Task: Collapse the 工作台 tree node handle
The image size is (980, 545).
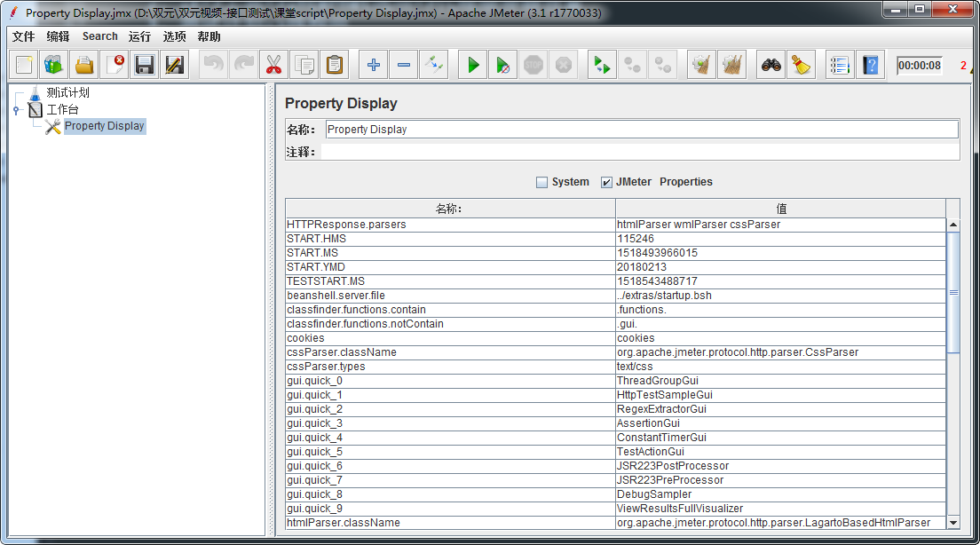Action: pos(16,110)
